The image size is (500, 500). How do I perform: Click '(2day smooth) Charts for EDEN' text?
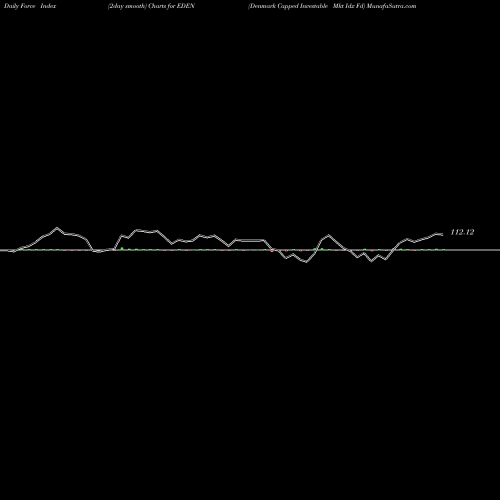coord(151,6)
